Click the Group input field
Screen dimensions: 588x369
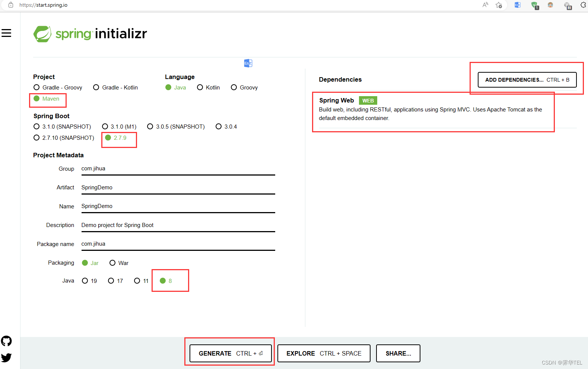[178, 169]
